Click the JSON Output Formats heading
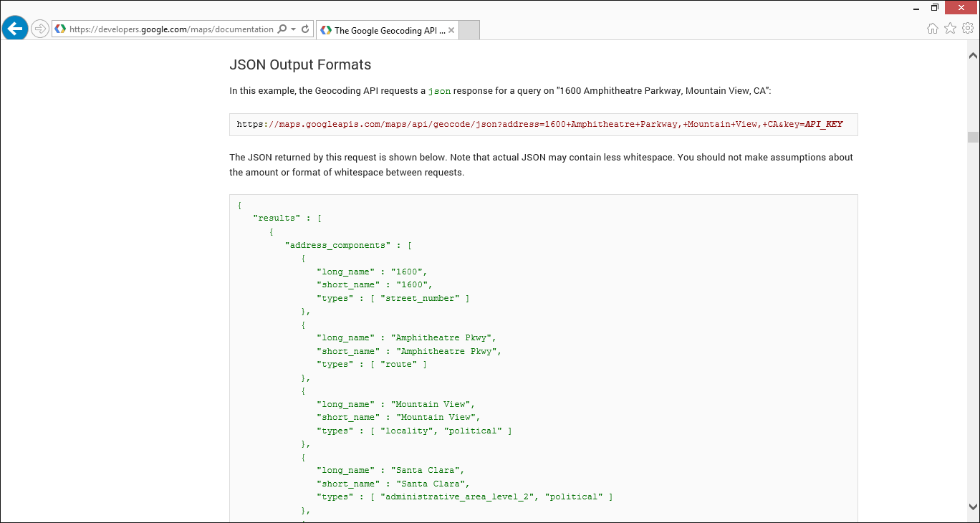Viewport: 980px width, 523px height. click(300, 64)
